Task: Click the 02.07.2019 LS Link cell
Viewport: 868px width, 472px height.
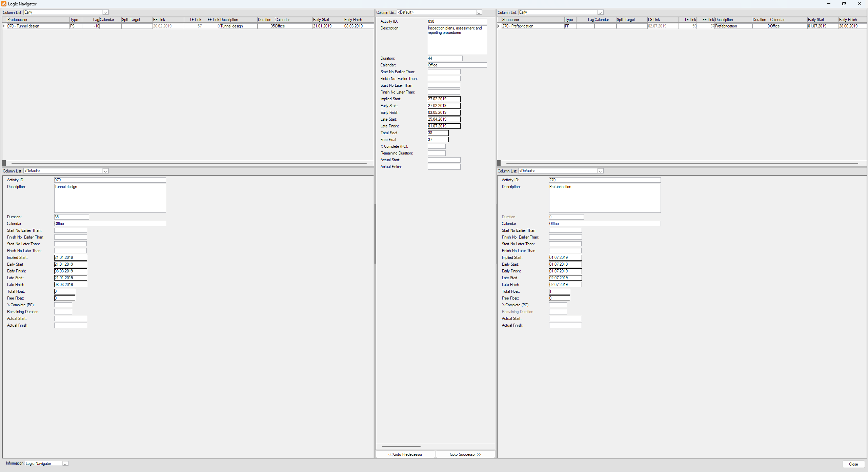Action: point(663,26)
